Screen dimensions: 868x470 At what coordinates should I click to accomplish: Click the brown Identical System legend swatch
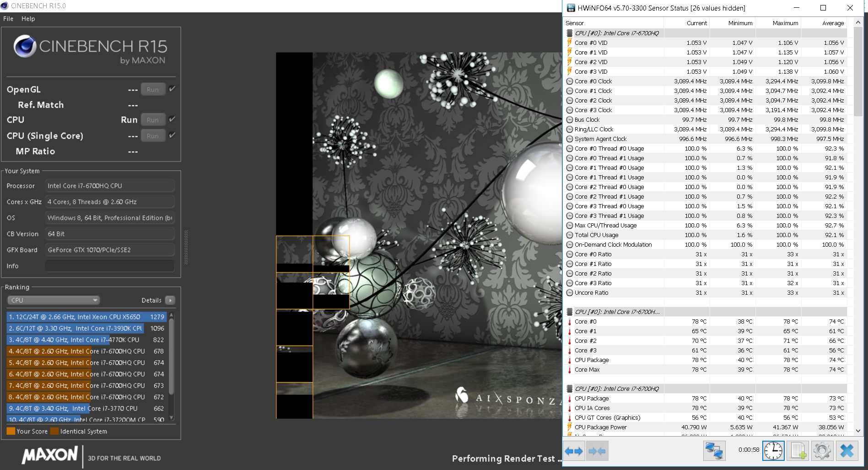[x=54, y=431]
